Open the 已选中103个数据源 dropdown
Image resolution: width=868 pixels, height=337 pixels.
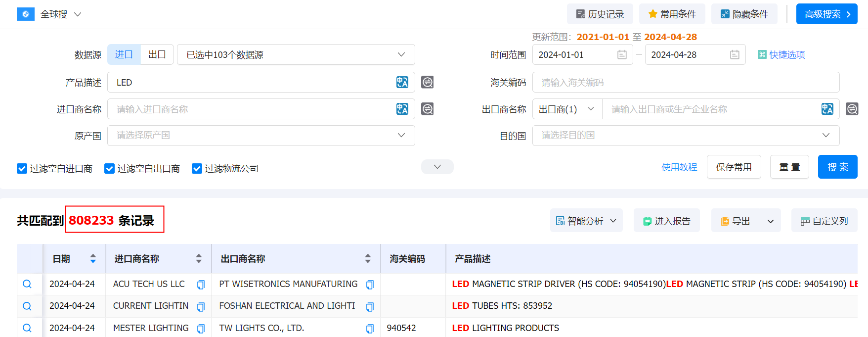coord(296,55)
